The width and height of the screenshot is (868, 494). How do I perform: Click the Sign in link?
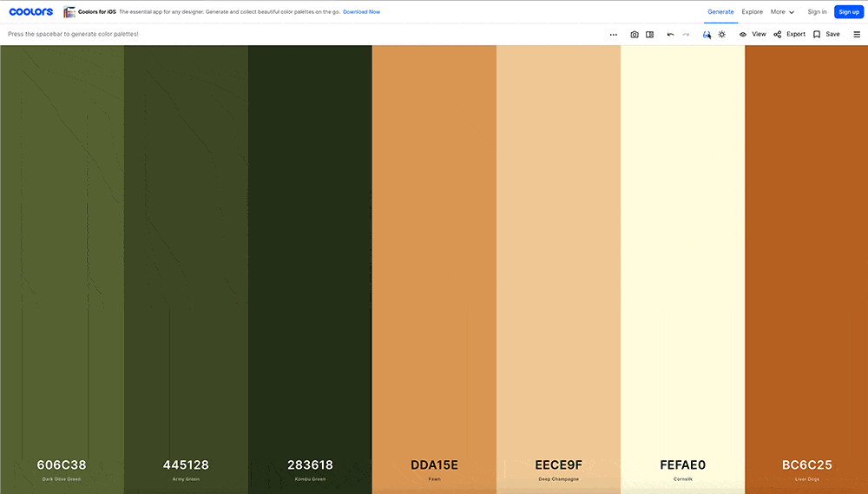tap(817, 11)
